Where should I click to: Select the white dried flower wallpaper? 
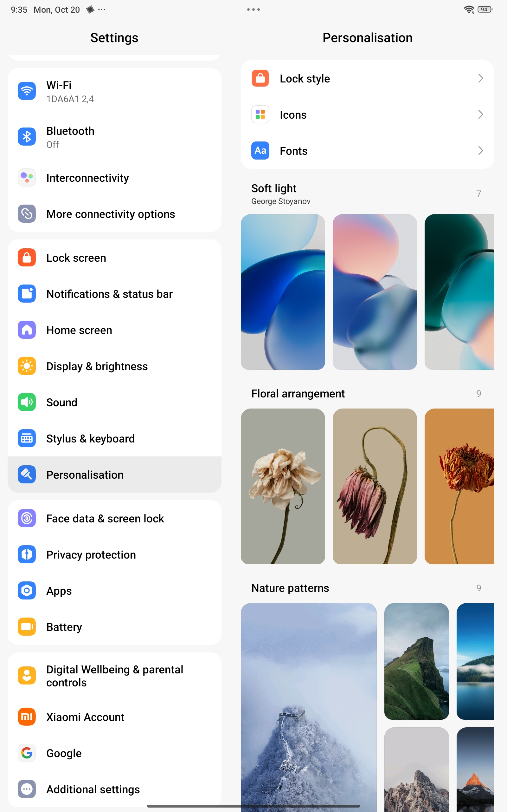283,486
